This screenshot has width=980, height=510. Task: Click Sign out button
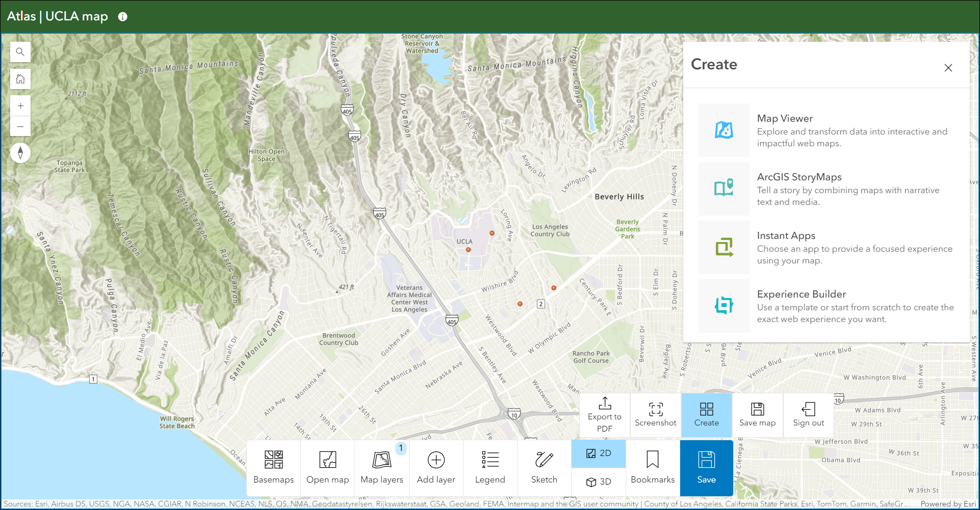pyautogui.click(x=809, y=415)
